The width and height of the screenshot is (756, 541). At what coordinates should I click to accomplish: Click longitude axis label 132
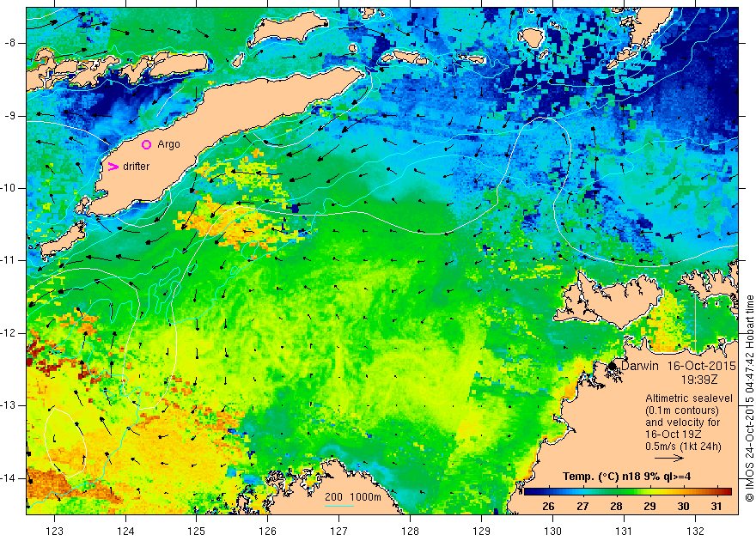tap(695, 532)
